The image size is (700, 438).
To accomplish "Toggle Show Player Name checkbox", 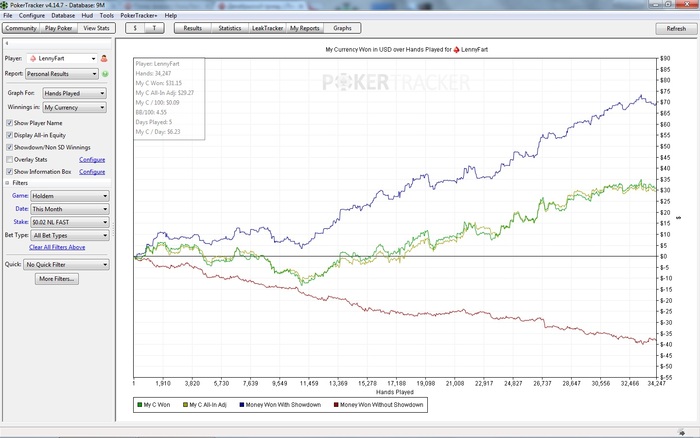I will pos(9,123).
